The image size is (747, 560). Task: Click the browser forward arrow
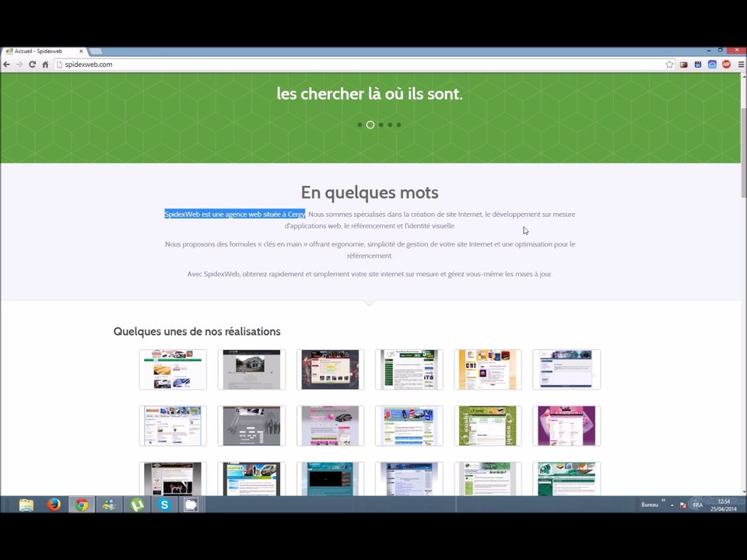click(x=19, y=65)
